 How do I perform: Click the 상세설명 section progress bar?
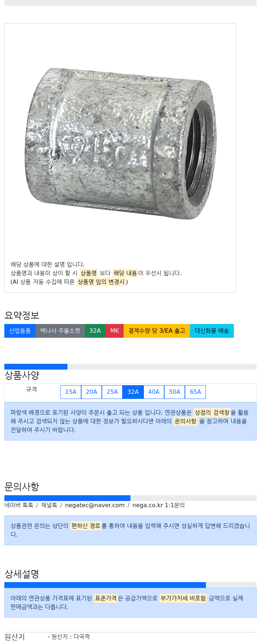click(x=130, y=585)
